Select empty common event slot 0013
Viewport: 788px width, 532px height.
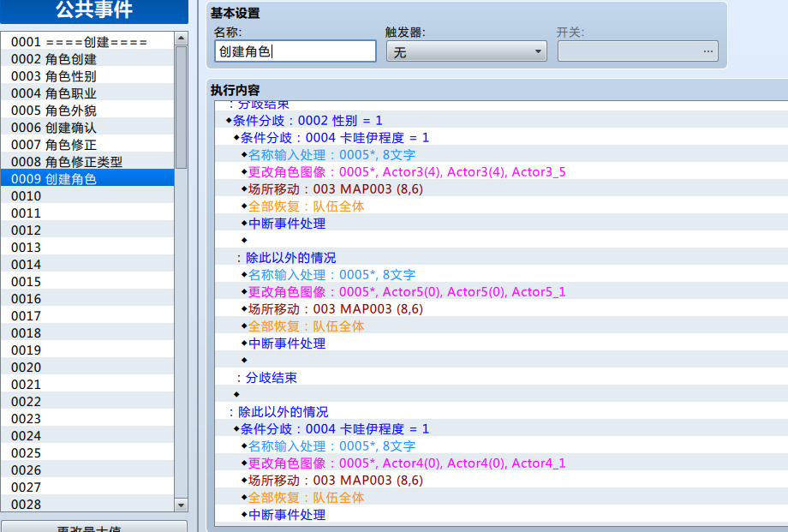pos(87,247)
